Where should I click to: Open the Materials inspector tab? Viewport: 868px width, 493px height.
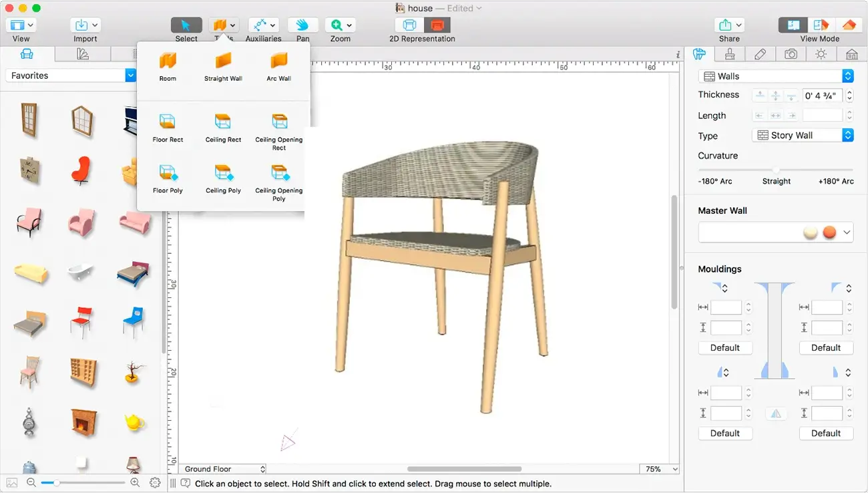click(729, 54)
